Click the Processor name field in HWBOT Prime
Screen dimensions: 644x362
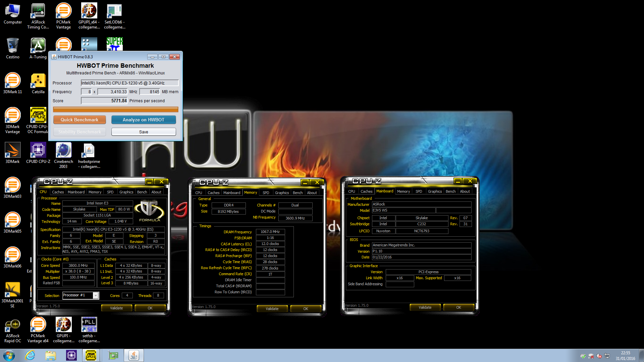coord(130,83)
